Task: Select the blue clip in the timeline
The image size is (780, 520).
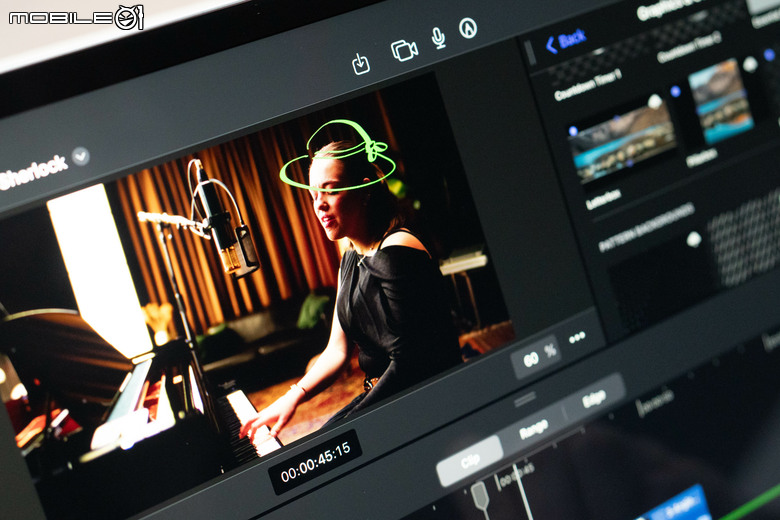Action: (x=675, y=505)
